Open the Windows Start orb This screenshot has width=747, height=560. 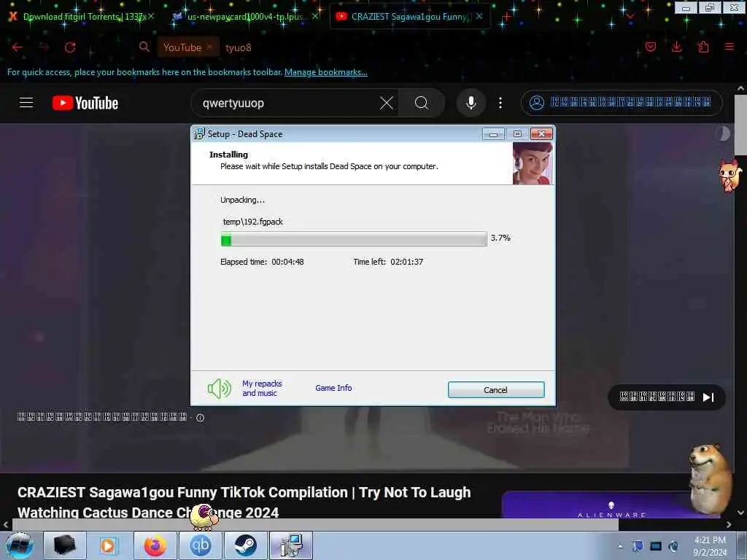pos(20,545)
